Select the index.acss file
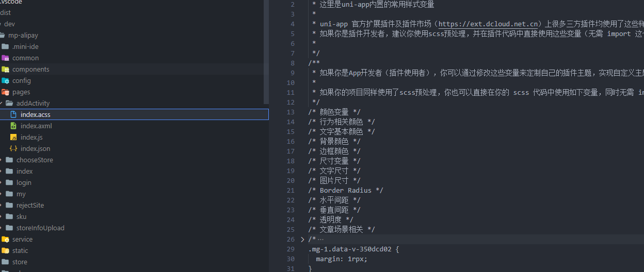Screen dimensions: 644x272 click(35, 114)
